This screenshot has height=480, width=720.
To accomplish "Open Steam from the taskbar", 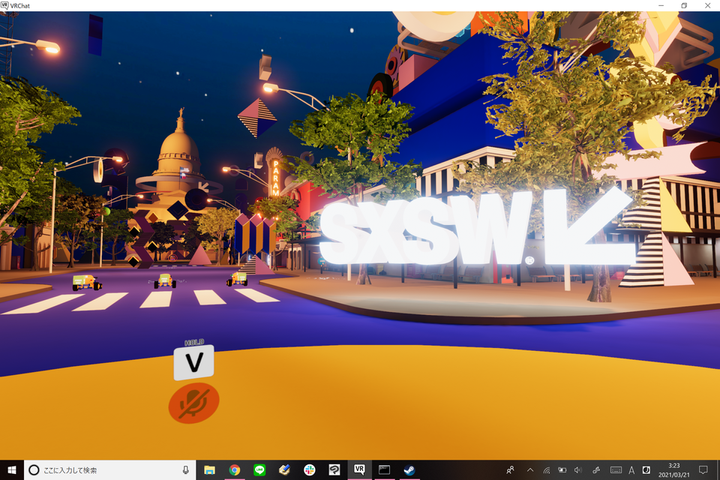I will pyautogui.click(x=409, y=470).
